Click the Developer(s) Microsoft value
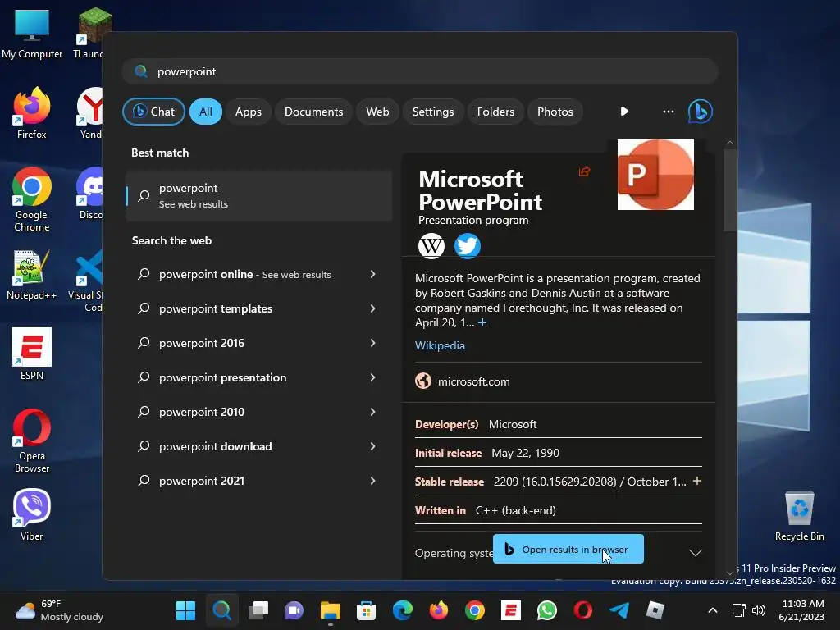This screenshot has width=840, height=630. (513, 424)
